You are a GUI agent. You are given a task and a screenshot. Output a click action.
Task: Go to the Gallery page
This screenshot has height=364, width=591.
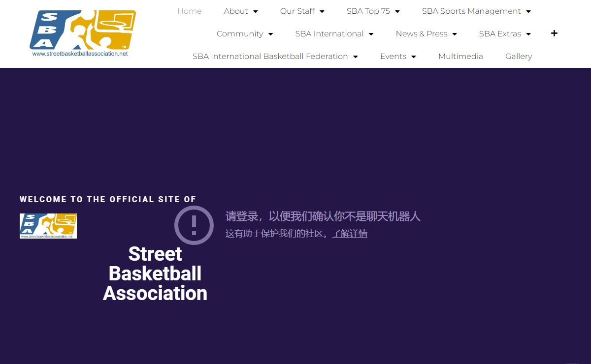coord(519,57)
